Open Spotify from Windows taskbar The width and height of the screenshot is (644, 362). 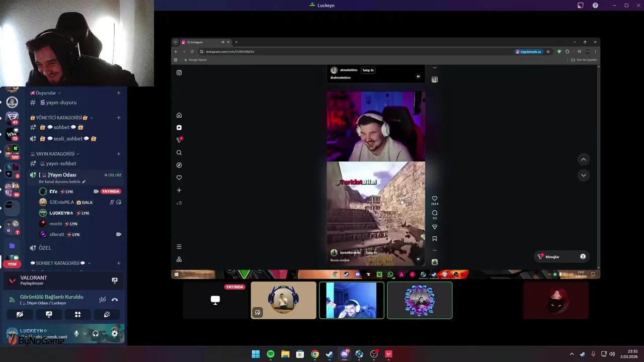click(270, 354)
